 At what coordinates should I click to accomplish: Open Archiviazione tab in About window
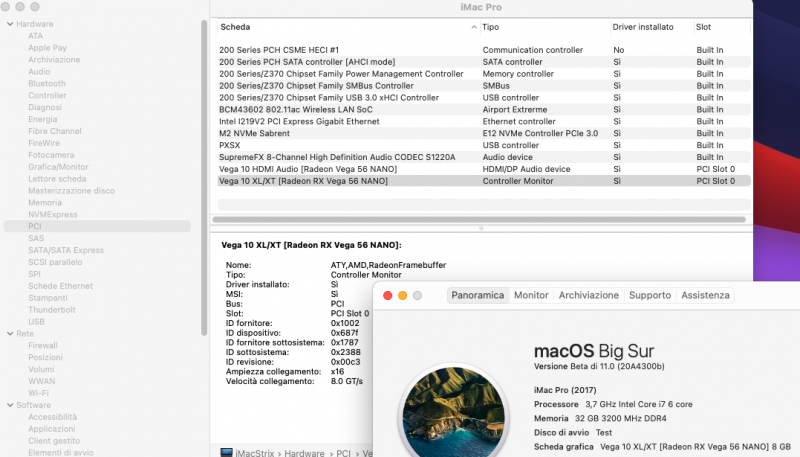(x=589, y=295)
